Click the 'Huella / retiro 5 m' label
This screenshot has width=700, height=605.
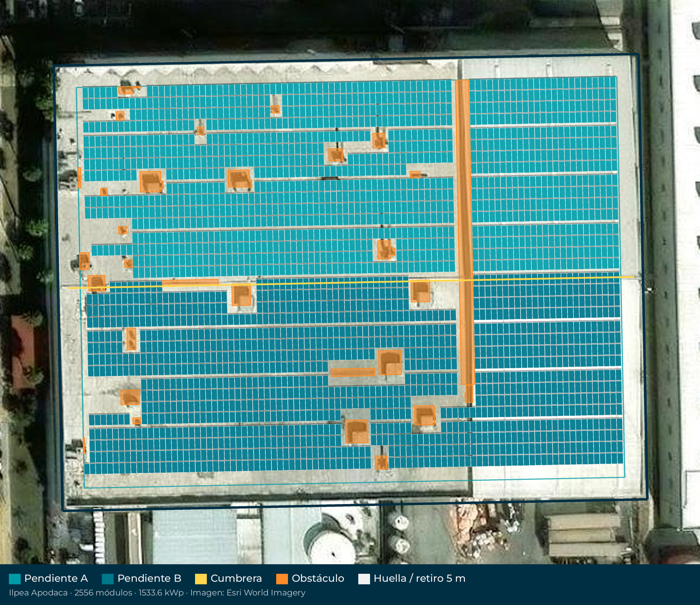pyautogui.click(x=420, y=578)
